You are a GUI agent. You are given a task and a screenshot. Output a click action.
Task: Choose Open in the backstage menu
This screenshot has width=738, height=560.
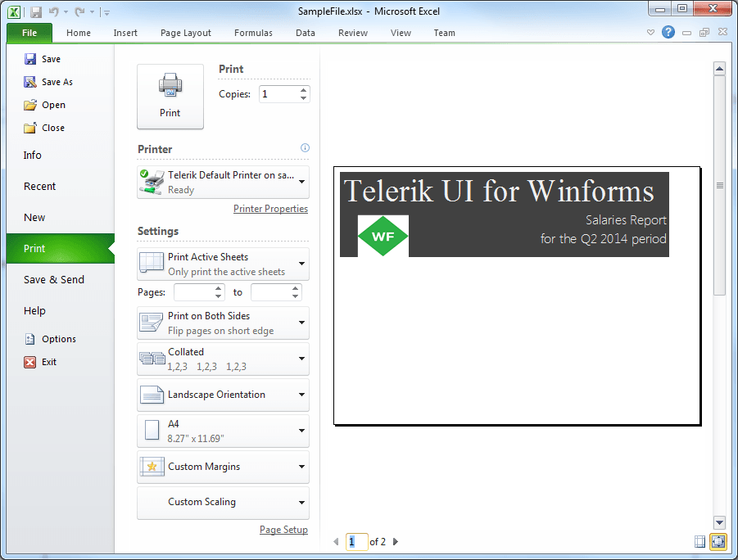(45, 105)
